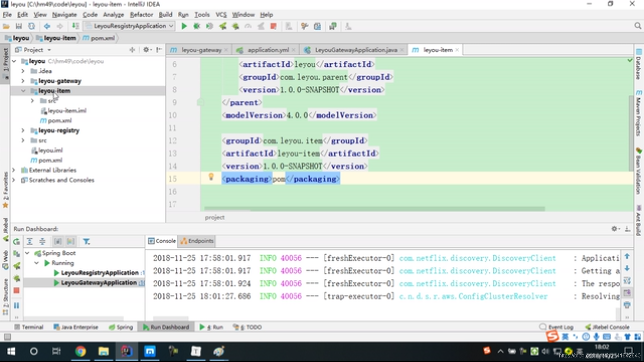Screen dimensions: 644x362
Task: Click the console scroll-up arrow icon
Action: 627,256
